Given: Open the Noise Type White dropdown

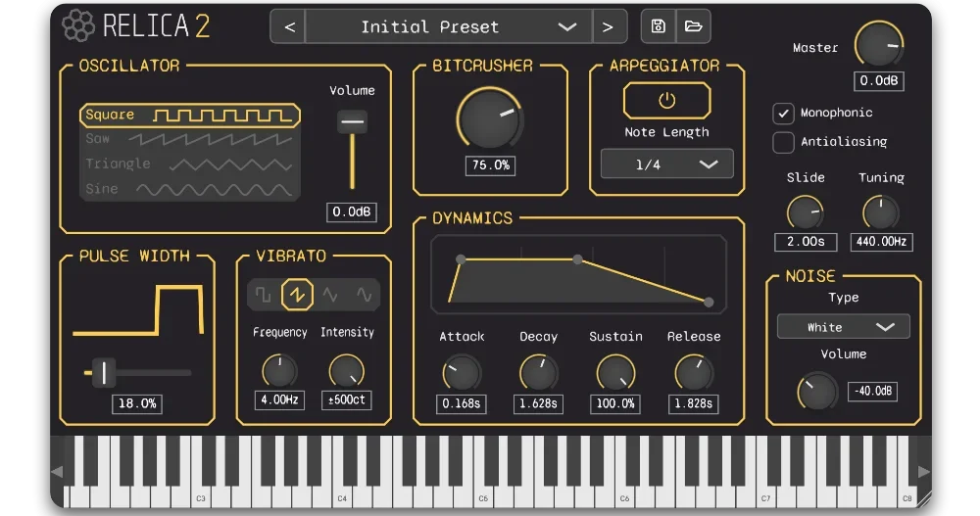Looking at the screenshot, I should tap(843, 327).
